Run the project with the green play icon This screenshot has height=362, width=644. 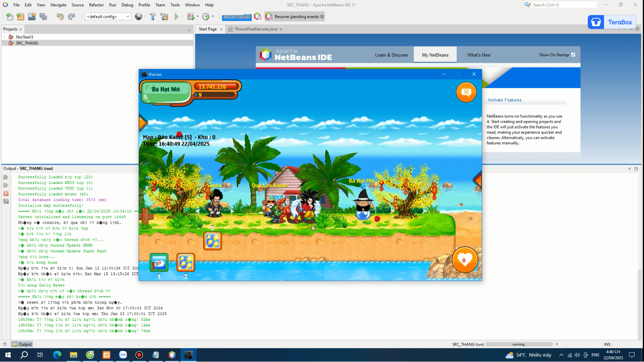(x=177, y=17)
